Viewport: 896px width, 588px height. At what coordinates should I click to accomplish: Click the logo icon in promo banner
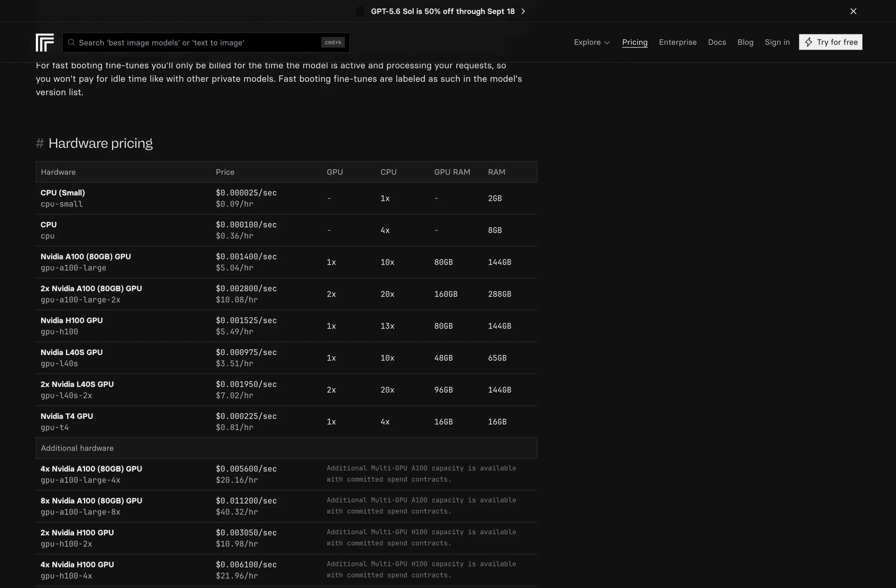click(360, 11)
